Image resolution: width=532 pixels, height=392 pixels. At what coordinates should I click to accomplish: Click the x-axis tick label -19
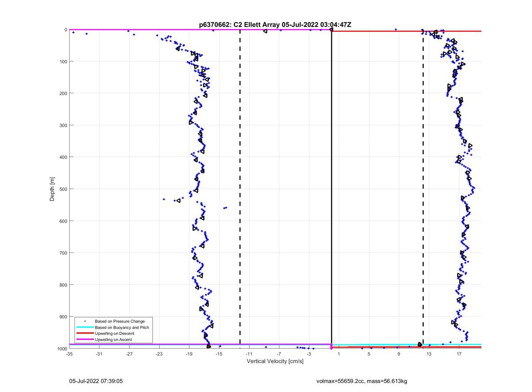(189, 353)
